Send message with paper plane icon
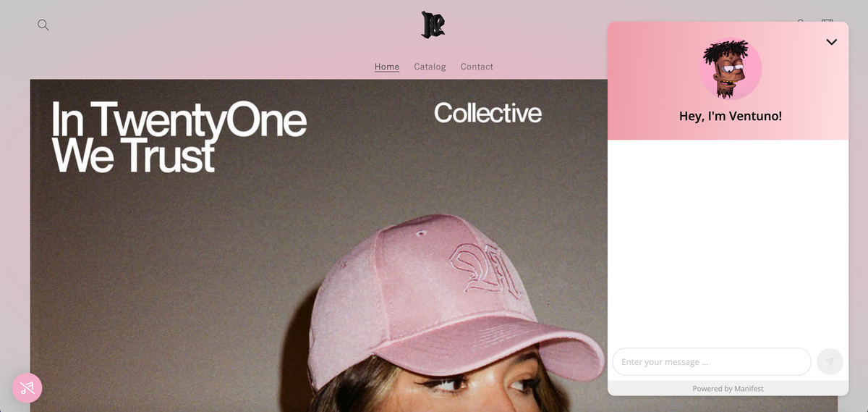Image resolution: width=868 pixels, height=412 pixels. point(830,361)
